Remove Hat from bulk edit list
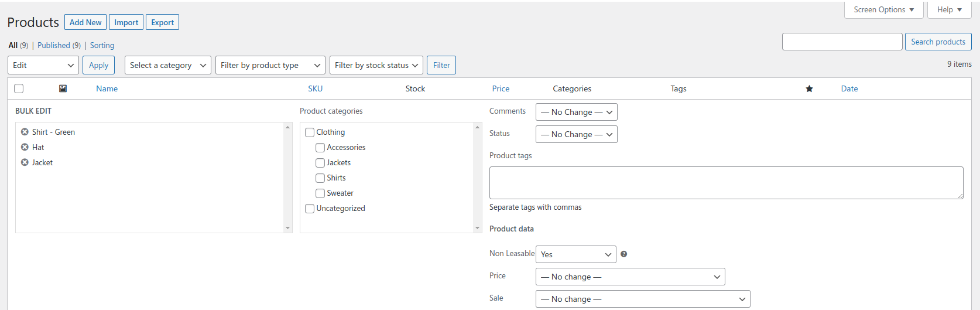 (x=25, y=147)
